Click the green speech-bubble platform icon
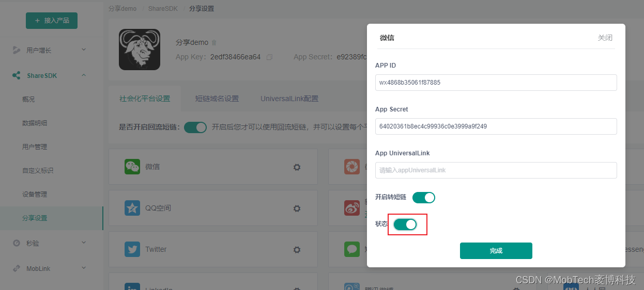 (352, 249)
